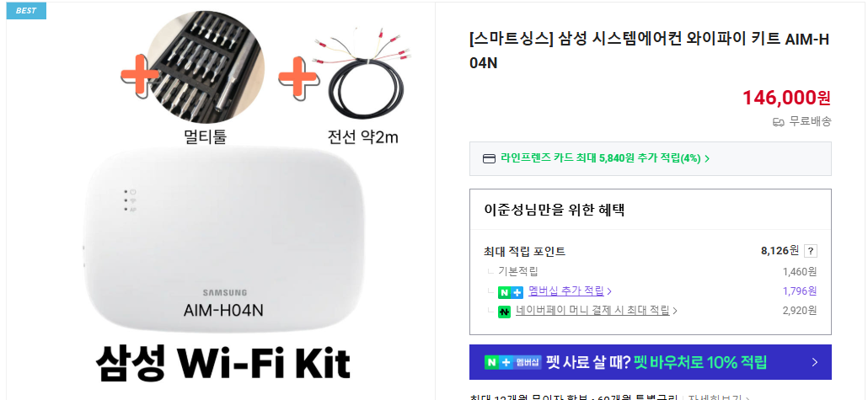Click the N+ 멤버십 logo in the blue banner

click(512, 362)
